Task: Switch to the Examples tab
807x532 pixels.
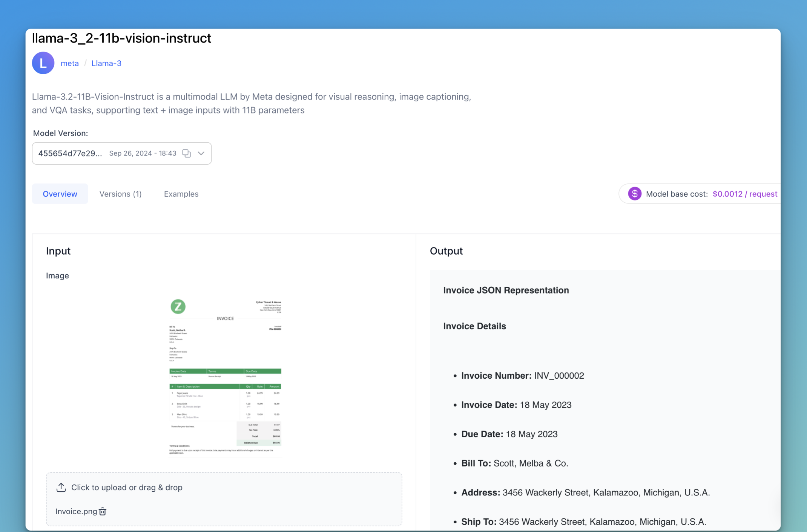Action: [181, 194]
